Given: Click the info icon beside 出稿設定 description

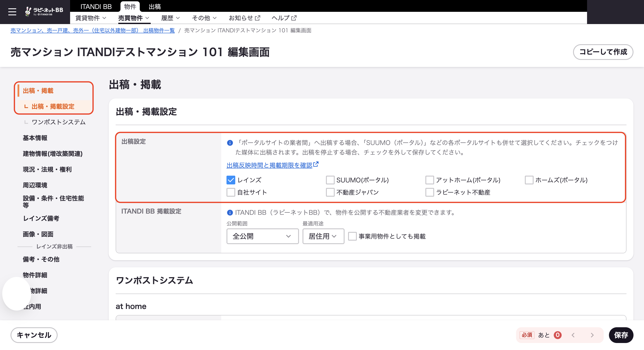Looking at the screenshot, I should tap(230, 143).
